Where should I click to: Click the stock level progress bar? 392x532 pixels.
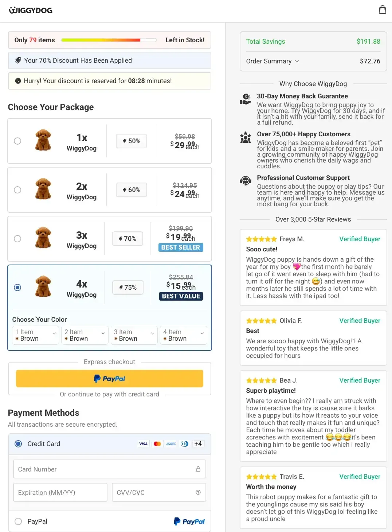tap(109, 40)
